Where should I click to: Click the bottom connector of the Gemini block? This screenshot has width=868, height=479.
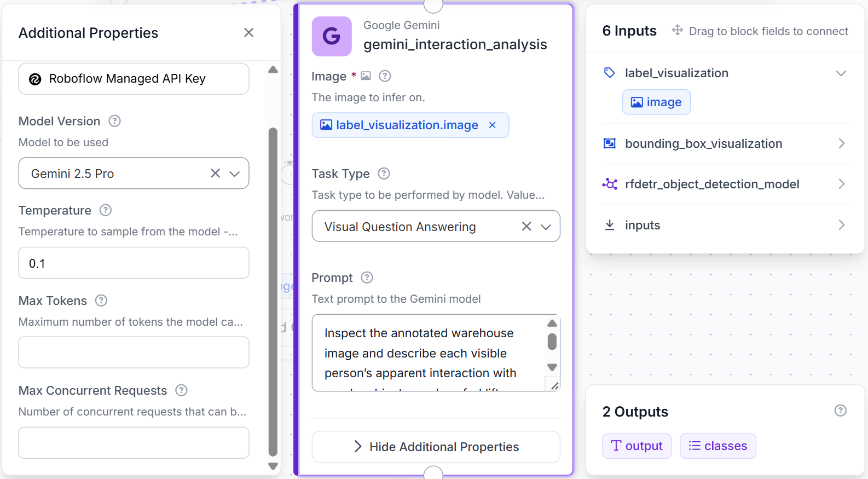click(x=433, y=474)
